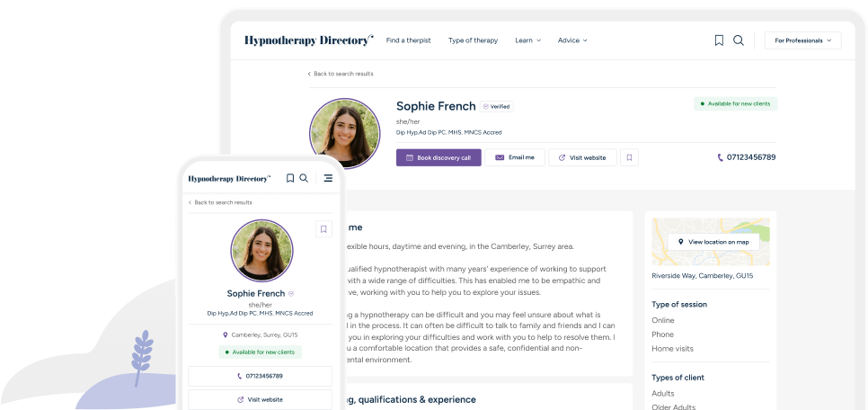Bookmark Sophie French's profile on desktop
The width and height of the screenshot is (868, 410).
tap(629, 157)
